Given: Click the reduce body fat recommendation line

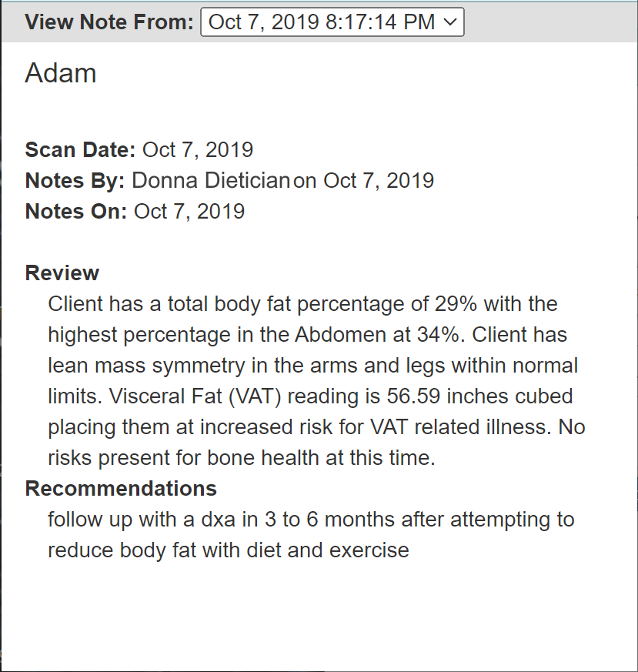Looking at the screenshot, I should 229,550.
